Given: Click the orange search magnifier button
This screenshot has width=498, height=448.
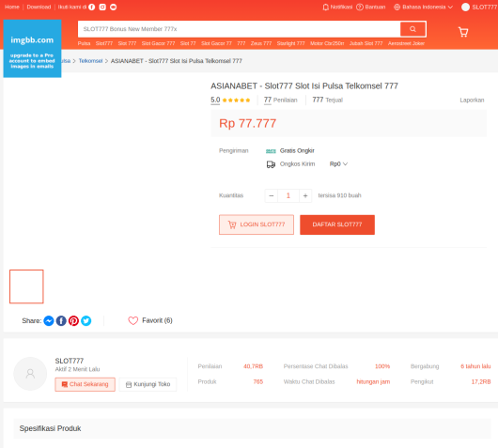Looking at the screenshot, I should click(412, 29).
